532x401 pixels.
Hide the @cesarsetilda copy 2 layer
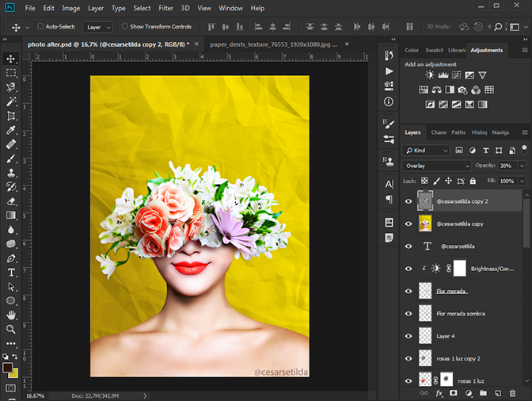[x=408, y=201]
